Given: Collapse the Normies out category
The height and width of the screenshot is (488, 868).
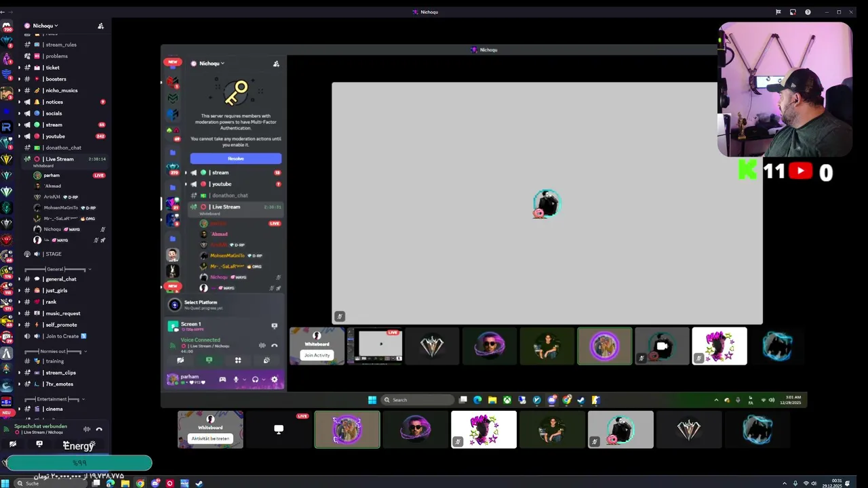Looking at the screenshot, I should [56, 351].
